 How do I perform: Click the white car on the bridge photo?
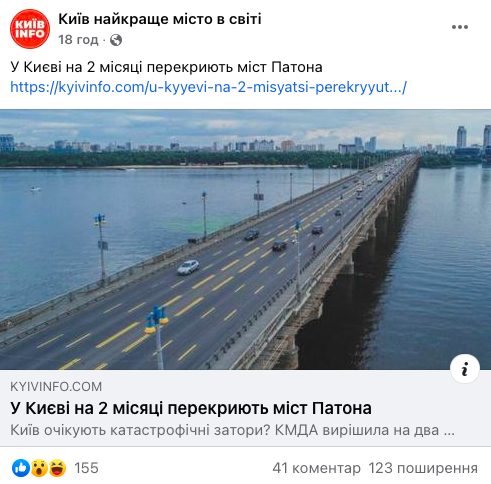(188, 267)
